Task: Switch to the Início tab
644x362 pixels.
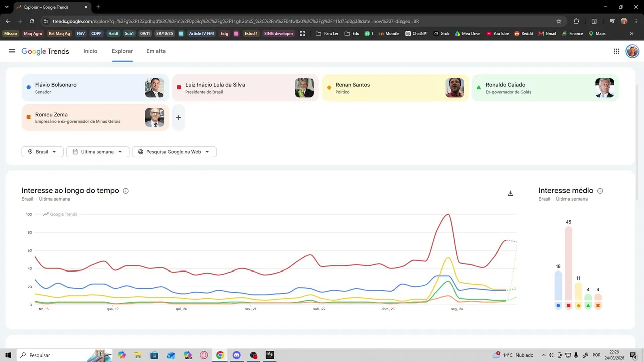Action: tap(90, 51)
